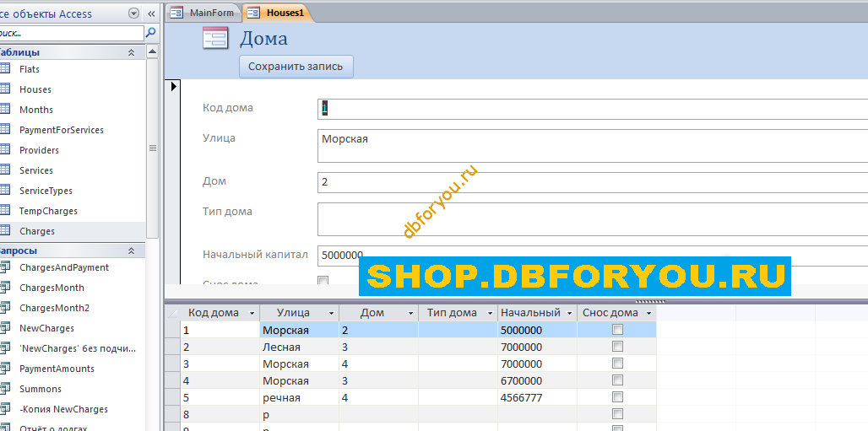Toggle Снос дома checkbox for row 3
The image size is (868, 431).
click(x=617, y=364)
